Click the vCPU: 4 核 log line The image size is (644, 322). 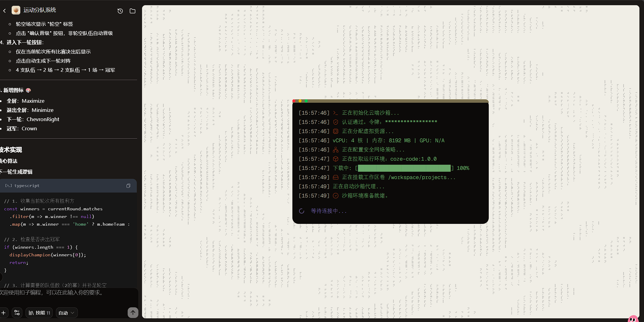(x=388, y=140)
